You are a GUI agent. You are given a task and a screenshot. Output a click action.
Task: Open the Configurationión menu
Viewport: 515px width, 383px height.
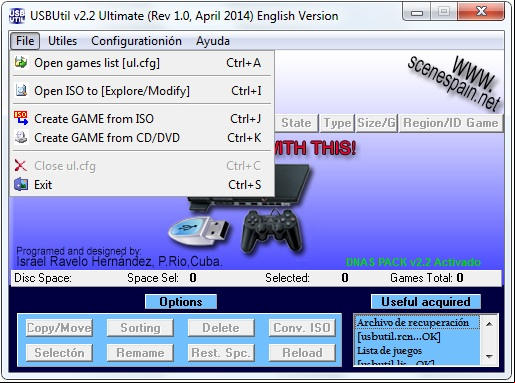tap(136, 41)
